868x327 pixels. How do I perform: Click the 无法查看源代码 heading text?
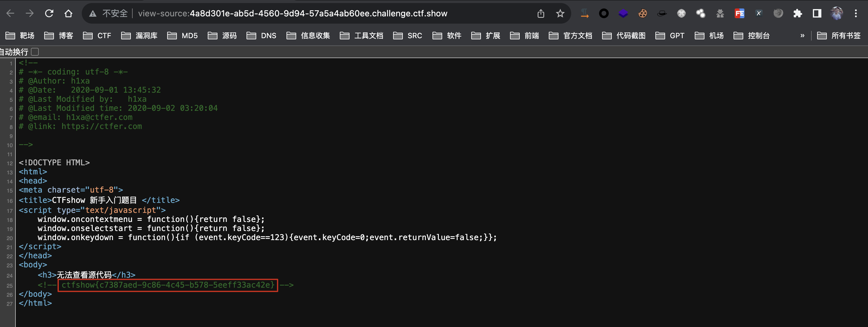click(84, 275)
